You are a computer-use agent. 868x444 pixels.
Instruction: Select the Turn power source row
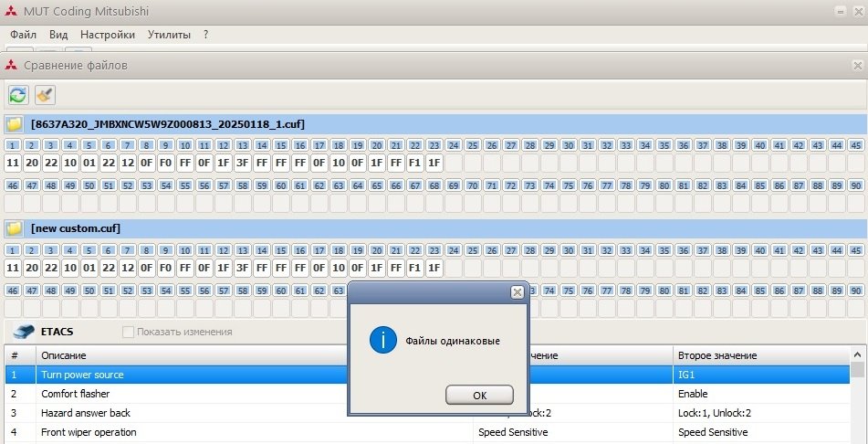427,375
